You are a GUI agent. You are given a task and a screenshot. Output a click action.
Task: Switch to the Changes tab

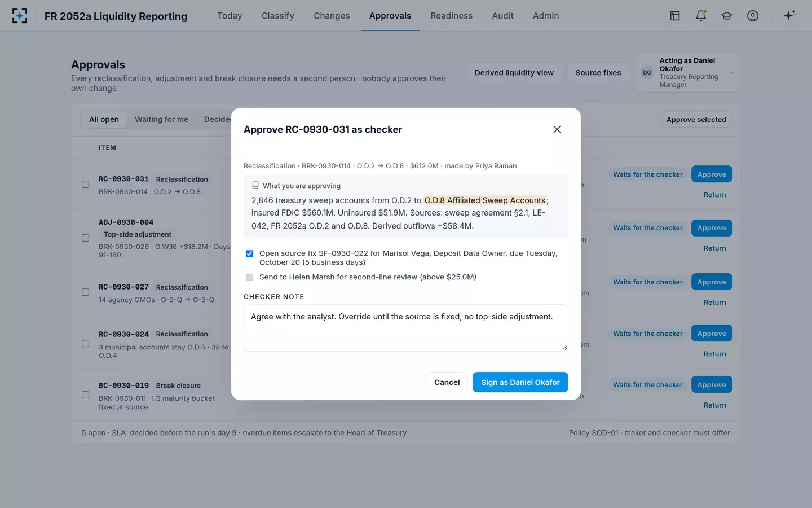click(332, 16)
